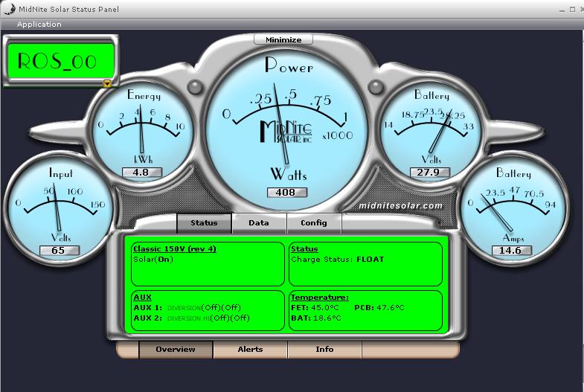Click the 27.9 battery volts readout
This screenshot has width=584, height=392.
click(x=430, y=173)
